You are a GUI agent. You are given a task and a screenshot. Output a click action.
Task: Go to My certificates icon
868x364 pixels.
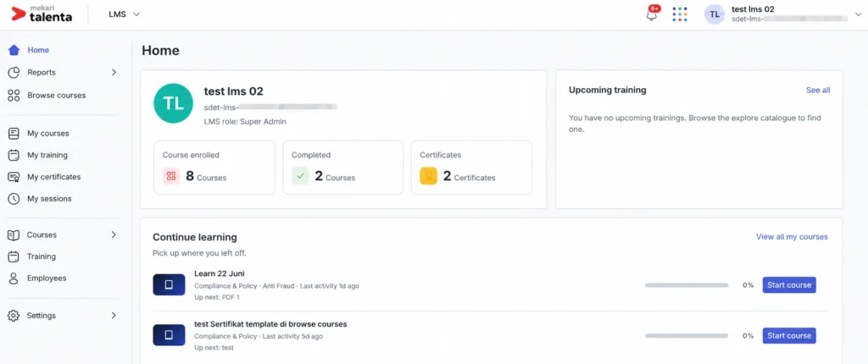[14, 177]
